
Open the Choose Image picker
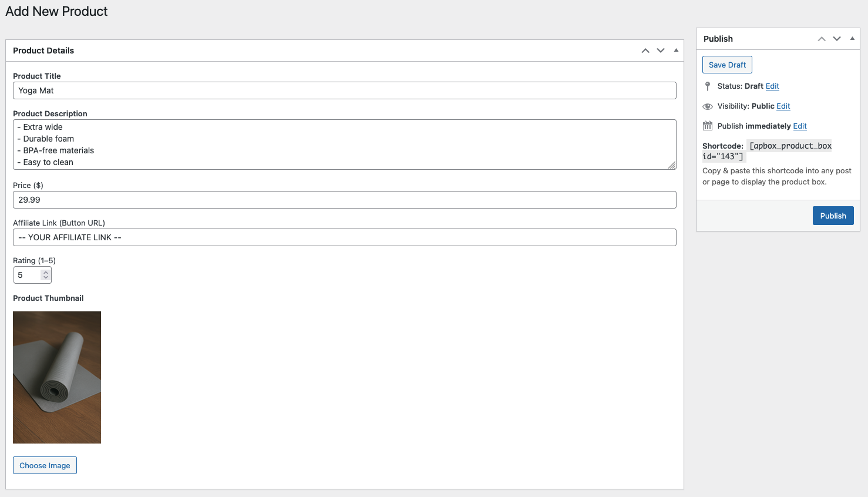pyautogui.click(x=45, y=465)
